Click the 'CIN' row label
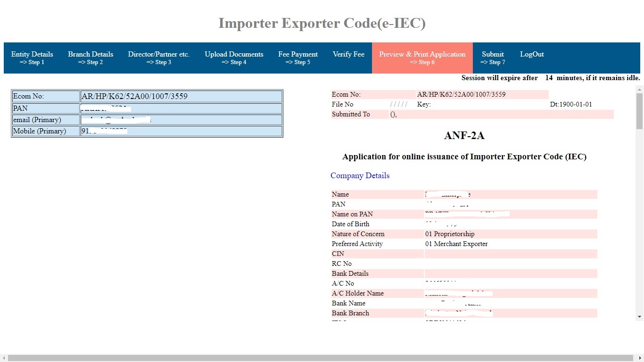This screenshot has height=362, width=644. (338, 254)
